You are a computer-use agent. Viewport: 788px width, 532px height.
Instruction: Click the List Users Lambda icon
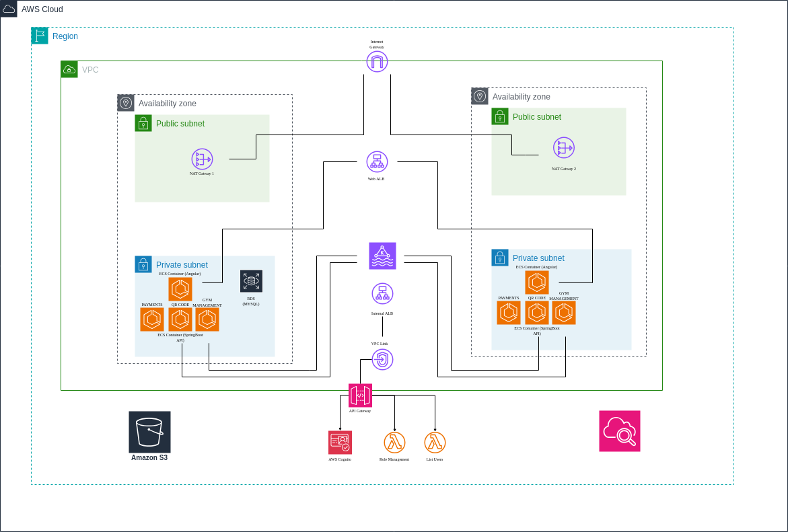[435, 442]
